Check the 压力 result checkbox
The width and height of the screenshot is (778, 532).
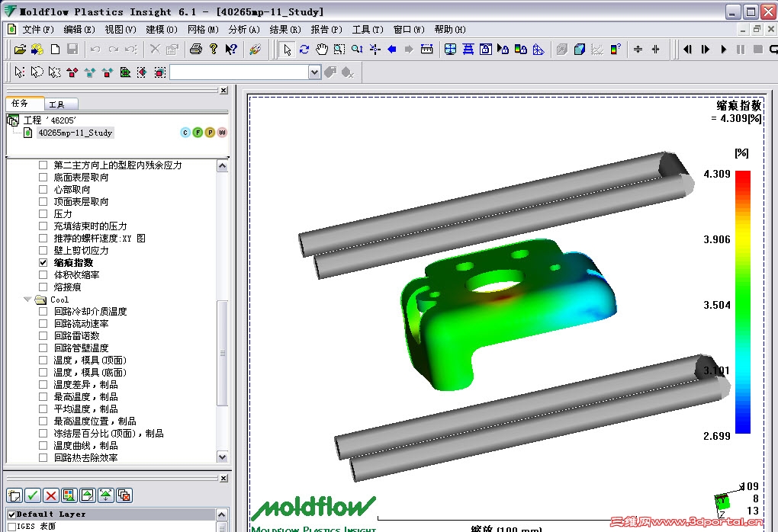pyautogui.click(x=43, y=213)
